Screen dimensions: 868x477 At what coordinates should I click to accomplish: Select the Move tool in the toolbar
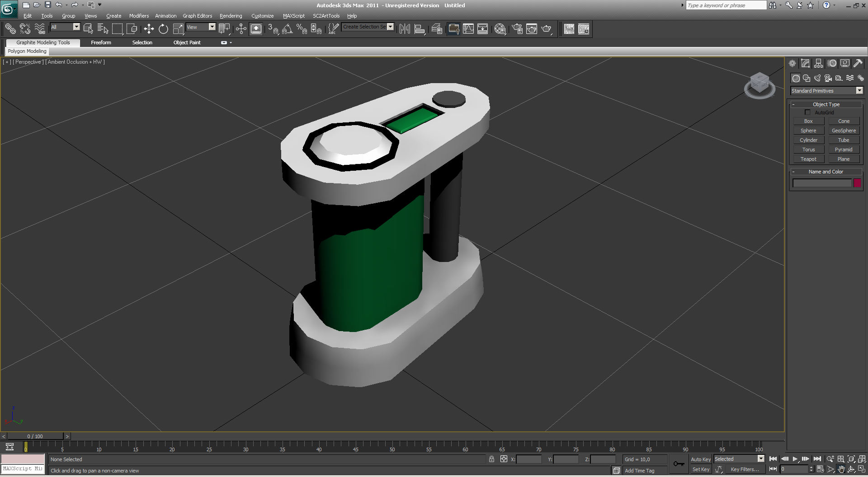point(149,29)
